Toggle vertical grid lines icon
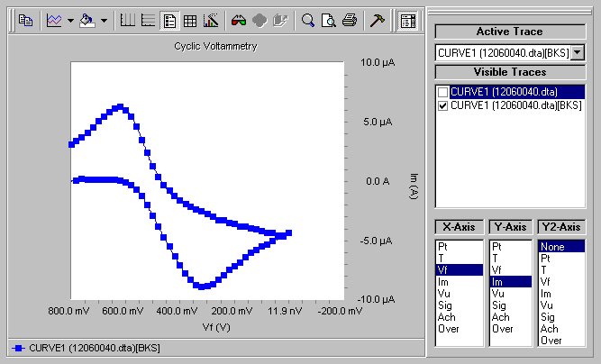The image size is (601, 364). [x=128, y=21]
